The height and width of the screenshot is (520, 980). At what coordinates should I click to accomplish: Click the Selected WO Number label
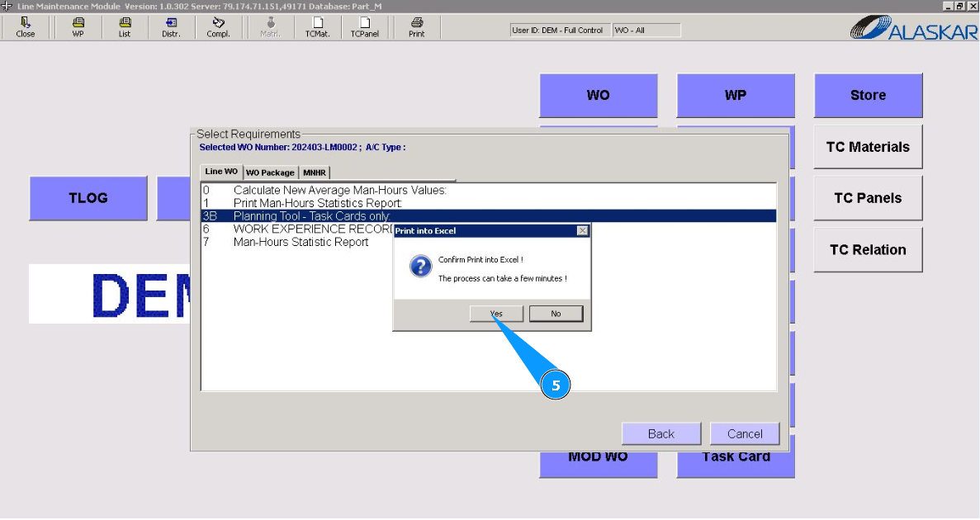tap(302, 148)
